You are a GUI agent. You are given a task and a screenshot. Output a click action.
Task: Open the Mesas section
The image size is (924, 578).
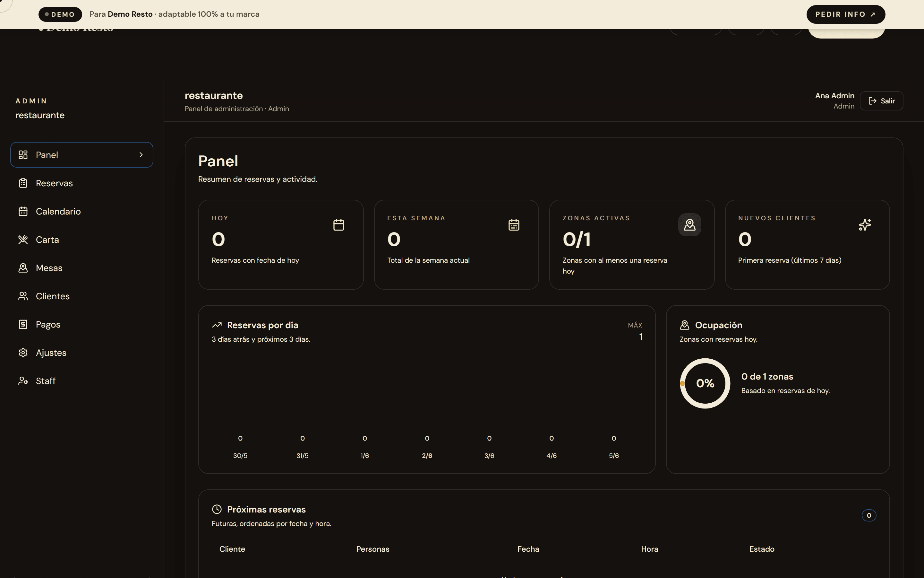tap(82, 268)
